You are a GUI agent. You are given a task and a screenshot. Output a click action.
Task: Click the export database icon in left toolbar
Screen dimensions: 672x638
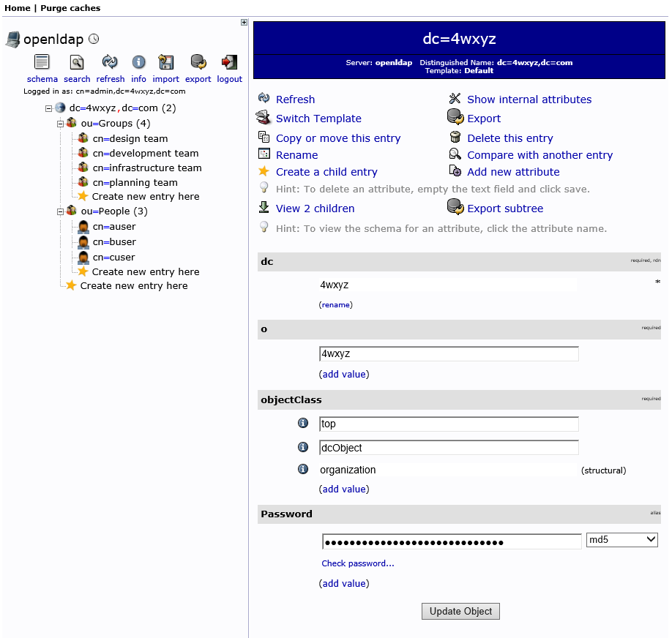coord(198,62)
